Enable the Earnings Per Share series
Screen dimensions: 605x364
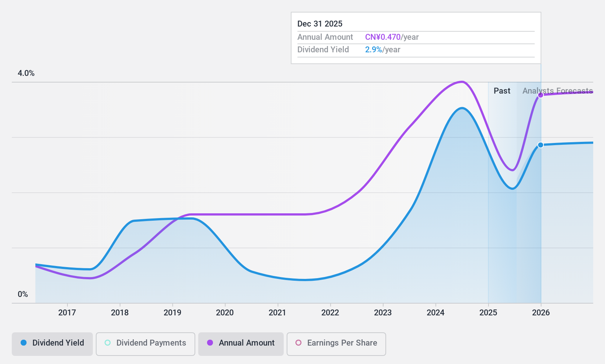coord(336,344)
